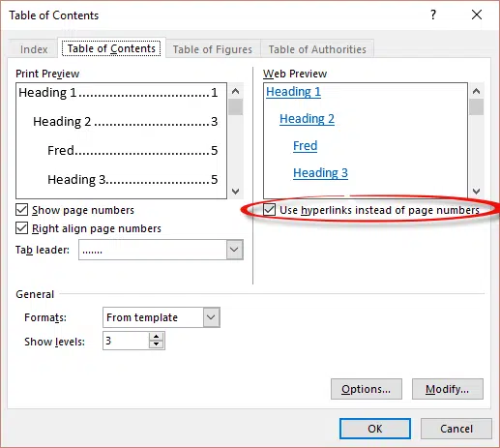Increase Show levels with up spinner
Image resolution: width=500 pixels, height=448 pixels.
156,337
